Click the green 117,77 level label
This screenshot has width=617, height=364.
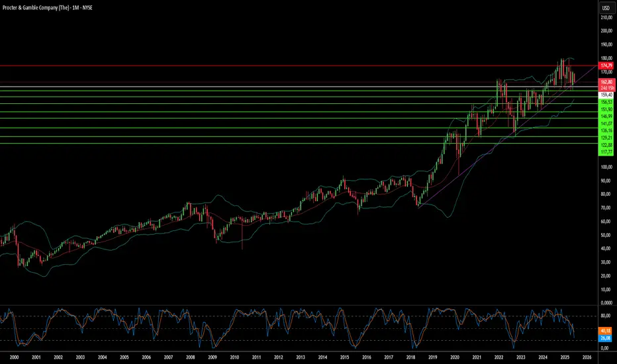tap(606, 152)
